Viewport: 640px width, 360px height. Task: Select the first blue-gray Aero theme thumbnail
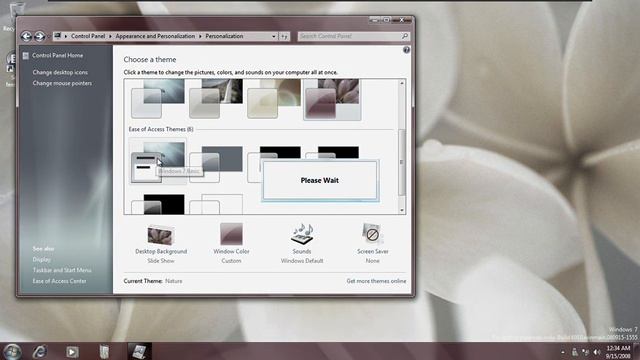click(158, 99)
